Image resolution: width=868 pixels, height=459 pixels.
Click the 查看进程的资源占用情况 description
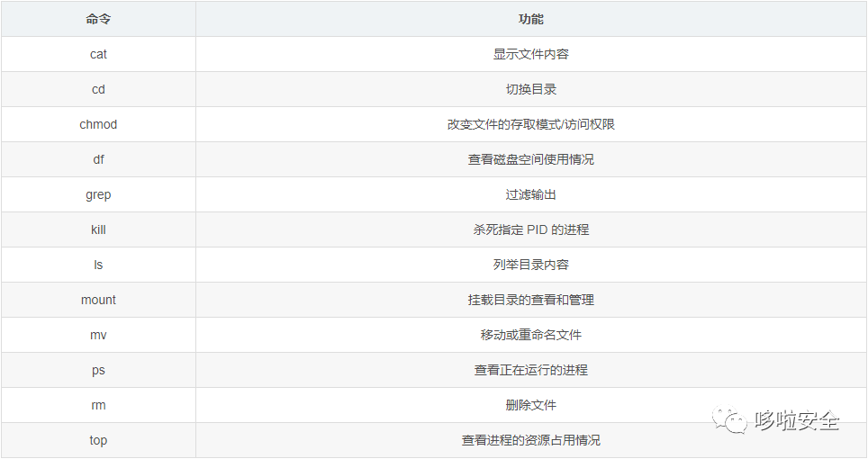pyautogui.click(x=531, y=440)
